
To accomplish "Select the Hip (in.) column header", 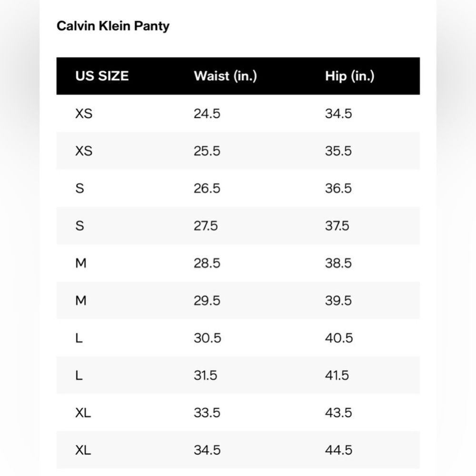I will coord(350,76).
